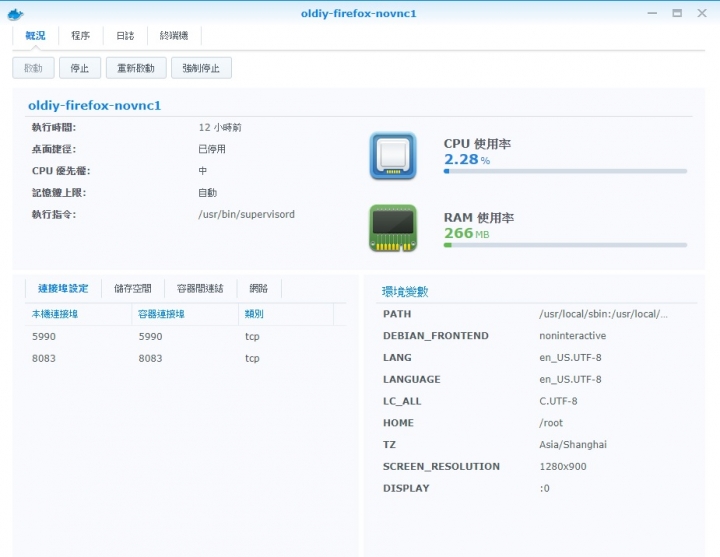Image resolution: width=720 pixels, height=557 pixels.
Task: Minimize the oldiy-firefox-novnc1 window
Action: pyautogui.click(x=653, y=13)
